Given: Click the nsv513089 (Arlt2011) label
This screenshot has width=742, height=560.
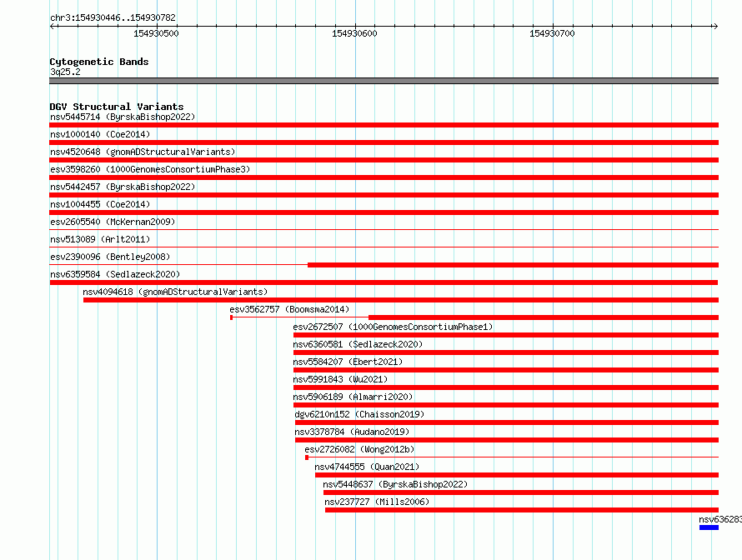Looking at the screenshot, I should [100, 239].
